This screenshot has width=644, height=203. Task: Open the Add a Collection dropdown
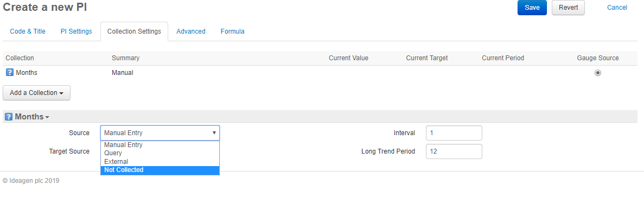36,93
